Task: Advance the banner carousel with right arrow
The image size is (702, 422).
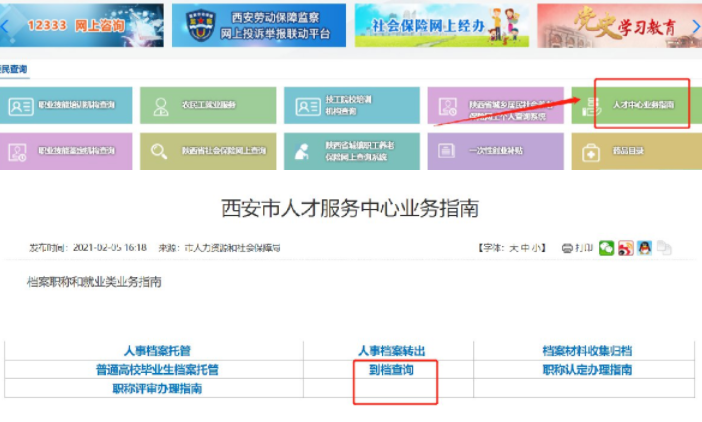Action: 696,23
